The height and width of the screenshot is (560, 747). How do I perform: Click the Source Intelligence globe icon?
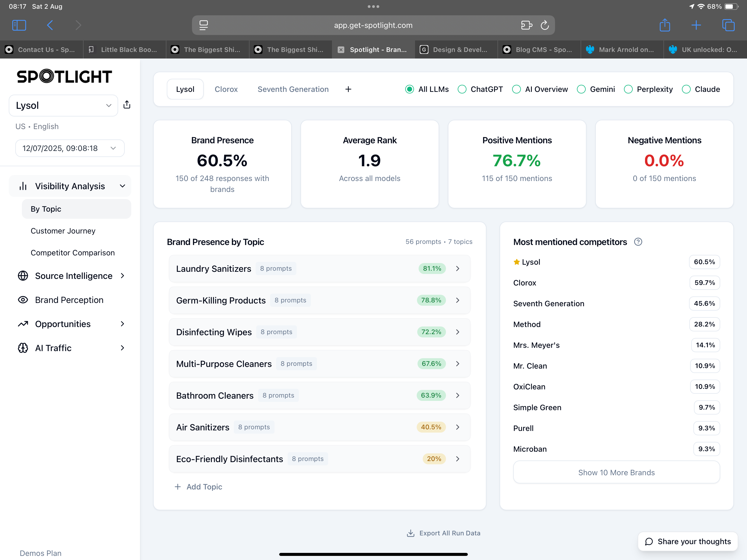tap(23, 276)
